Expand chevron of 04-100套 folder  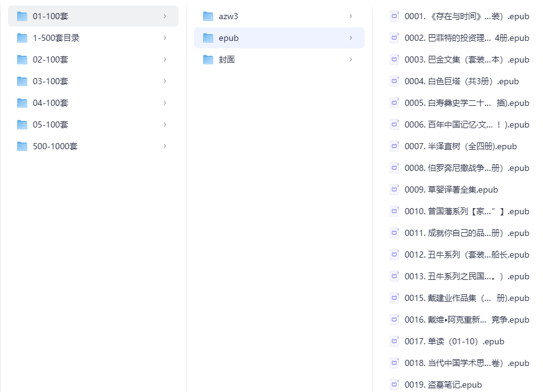[x=165, y=103]
